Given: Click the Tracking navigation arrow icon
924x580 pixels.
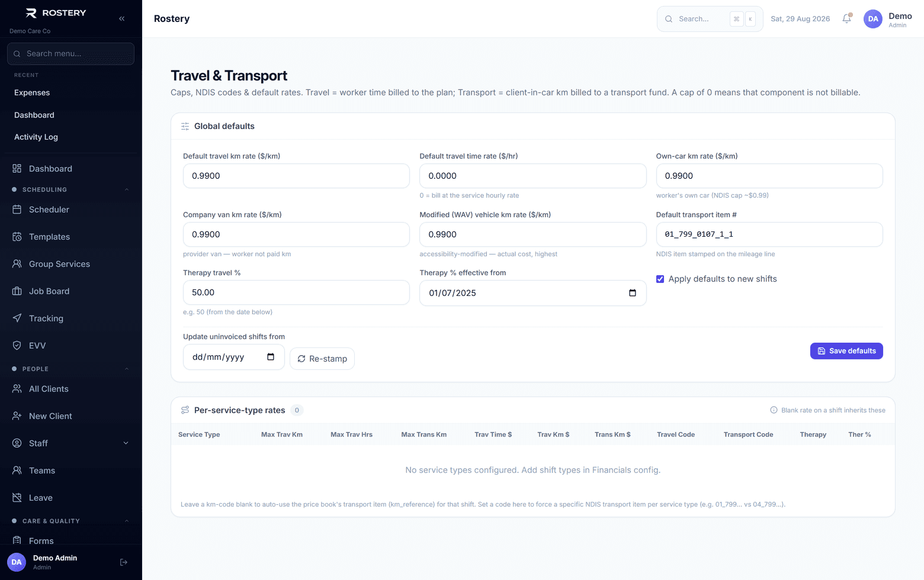Looking at the screenshot, I should tap(17, 318).
